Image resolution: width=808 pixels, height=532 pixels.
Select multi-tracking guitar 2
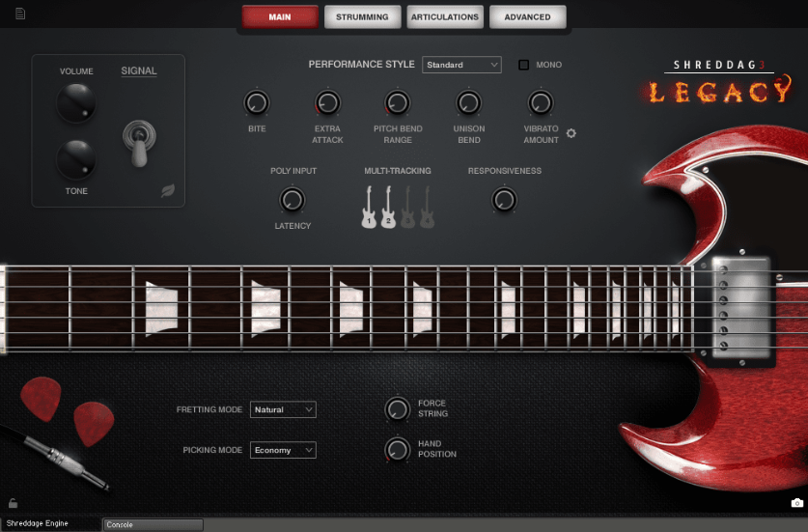[x=388, y=208]
